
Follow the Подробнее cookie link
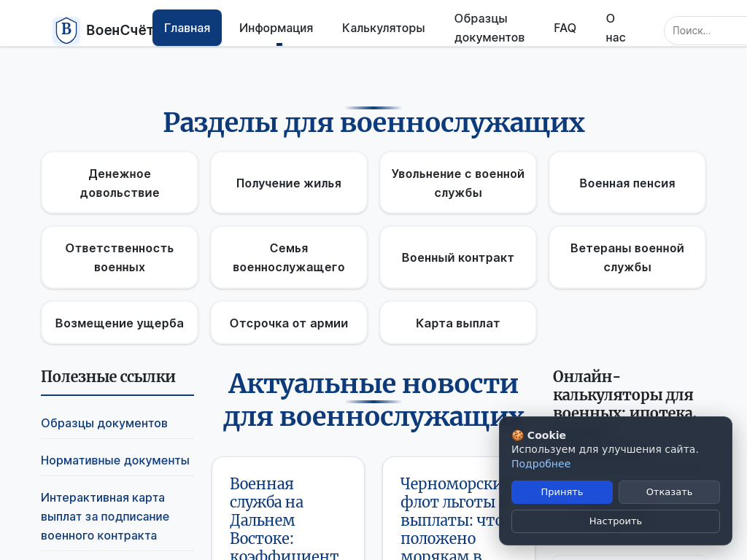tap(541, 464)
